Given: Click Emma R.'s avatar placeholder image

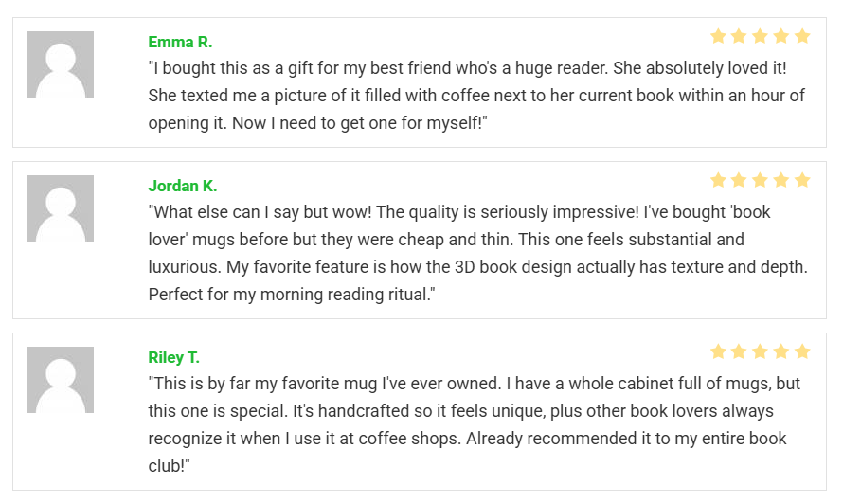Looking at the screenshot, I should (x=61, y=64).
